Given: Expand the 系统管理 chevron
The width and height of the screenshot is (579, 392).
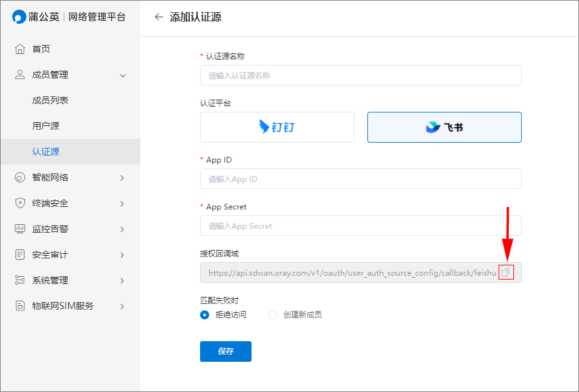Looking at the screenshot, I should 122,281.
